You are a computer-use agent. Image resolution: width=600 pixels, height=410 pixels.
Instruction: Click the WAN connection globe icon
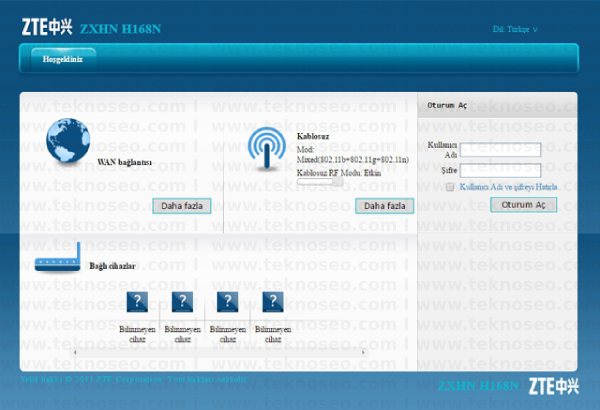[x=68, y=140]
